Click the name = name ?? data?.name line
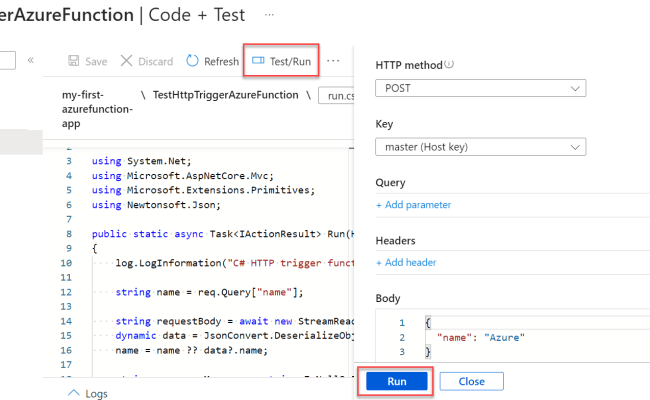This screenshot has height=400, width=650. 192,350
